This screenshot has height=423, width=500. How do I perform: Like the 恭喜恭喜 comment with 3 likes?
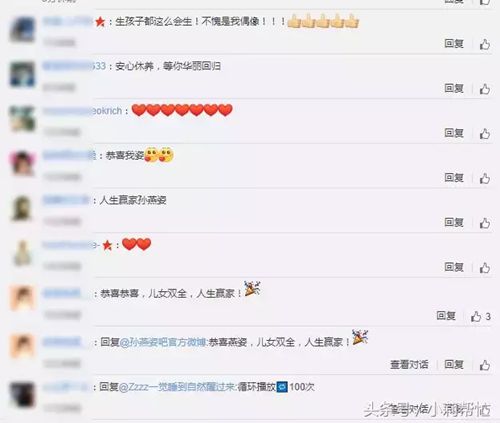click(x=476, y=316)
